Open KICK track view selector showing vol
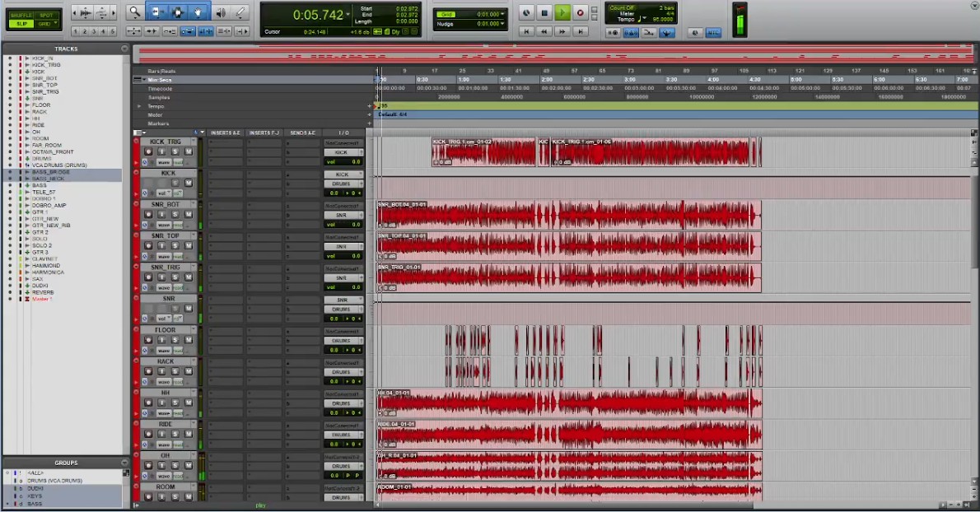 pos(164,193)
